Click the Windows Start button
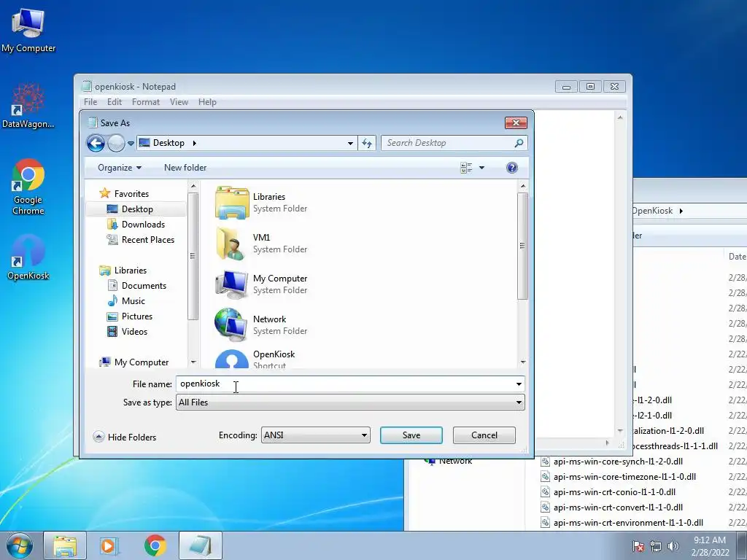Viewport: 747px width, 560px height. click(x=20, y=545)
